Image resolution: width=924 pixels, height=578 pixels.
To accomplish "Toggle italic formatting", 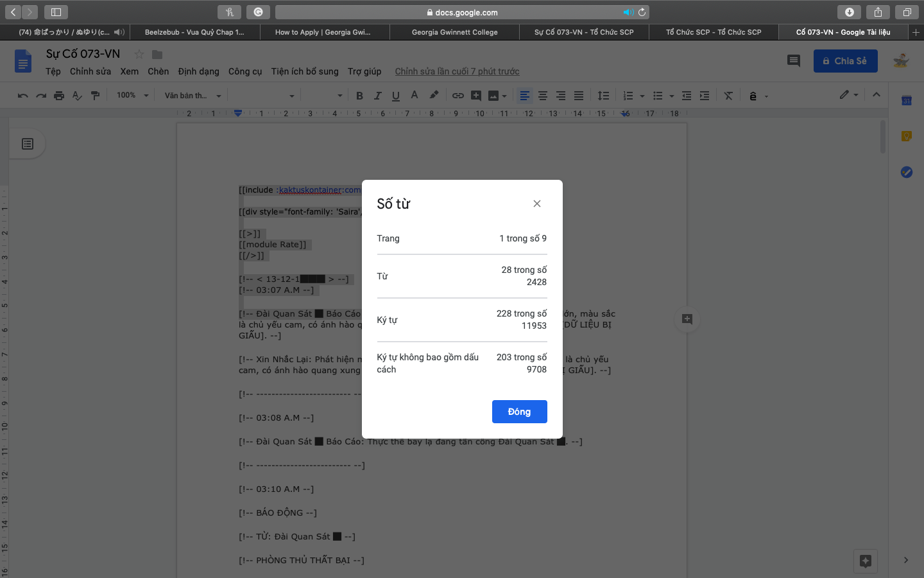I will click(377, 96).
